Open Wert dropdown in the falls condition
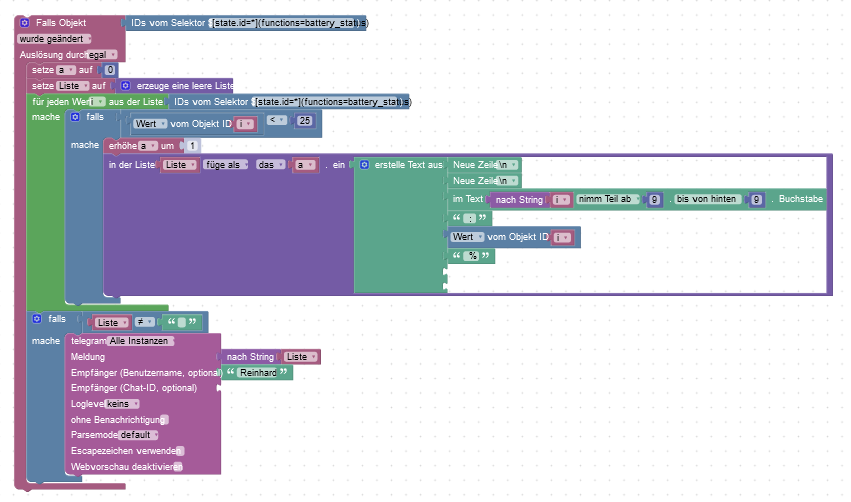 150,124
